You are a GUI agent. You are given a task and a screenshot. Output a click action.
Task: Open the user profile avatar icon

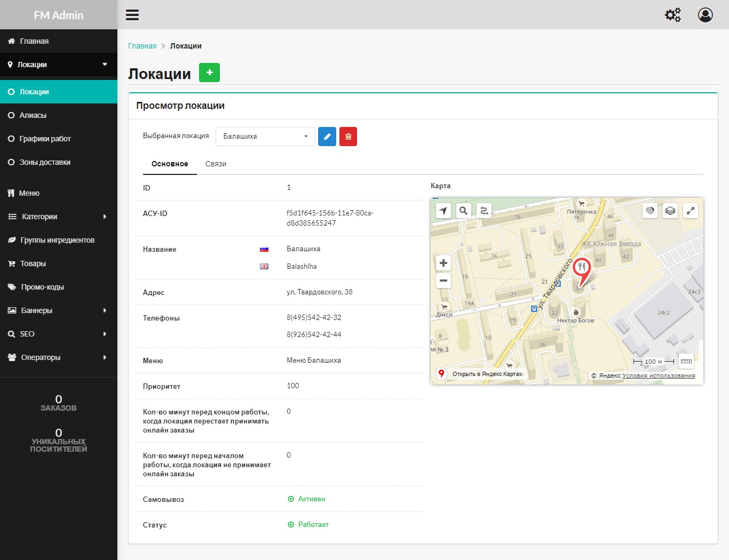tap(705, 15)
